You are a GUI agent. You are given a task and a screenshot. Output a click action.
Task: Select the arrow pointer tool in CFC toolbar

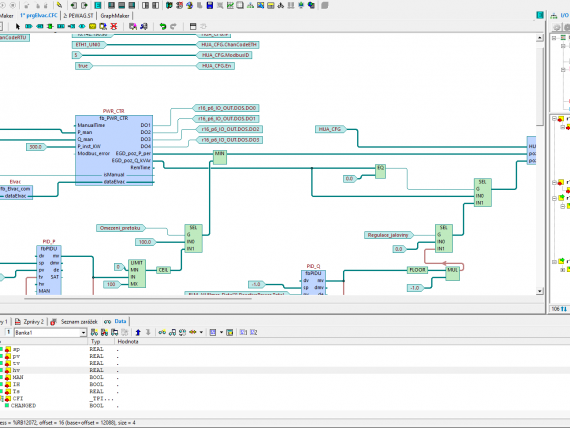(18, 26)
